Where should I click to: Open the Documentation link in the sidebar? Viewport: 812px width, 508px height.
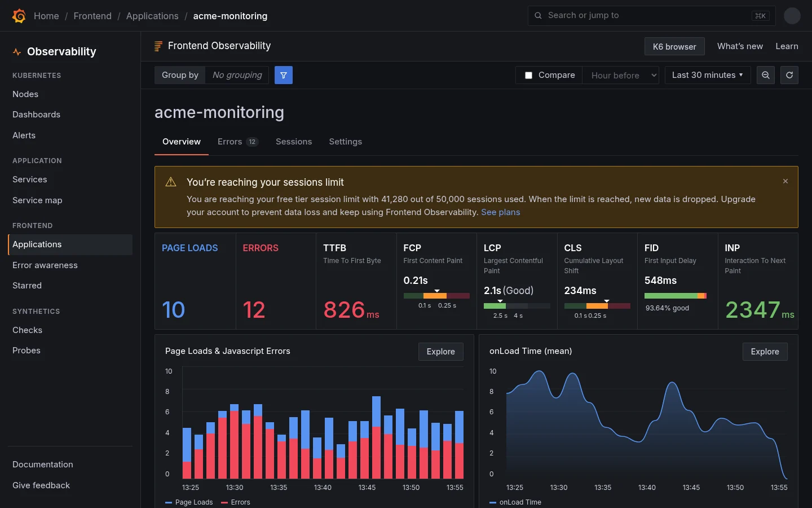click(70, 465)
